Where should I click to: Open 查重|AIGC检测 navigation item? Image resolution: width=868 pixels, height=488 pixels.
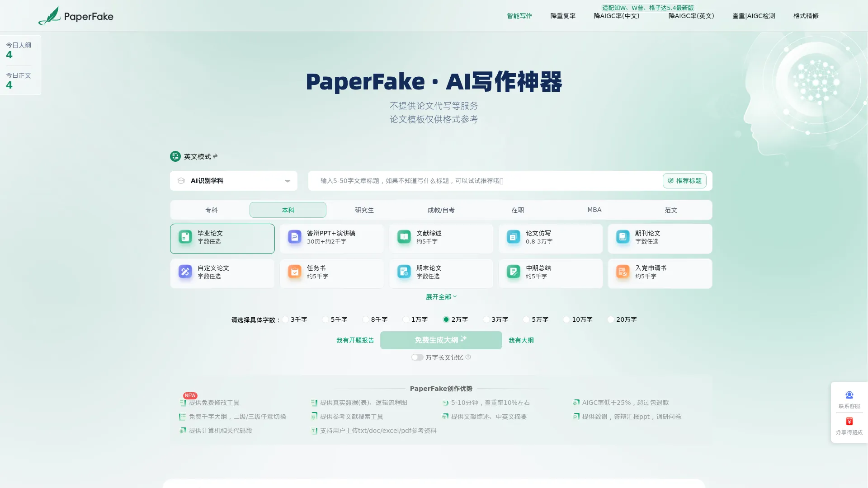pos(754,16)
